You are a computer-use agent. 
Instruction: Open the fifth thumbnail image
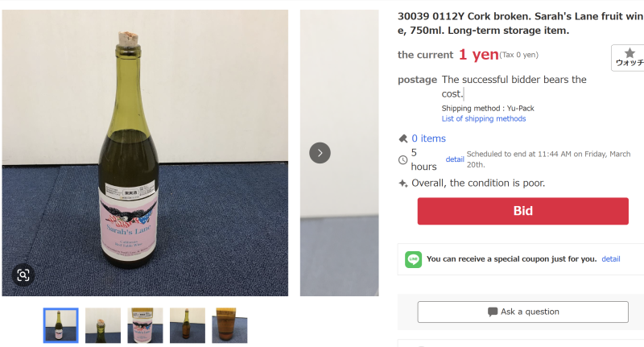pyautogui.click(x=229, y=325)
